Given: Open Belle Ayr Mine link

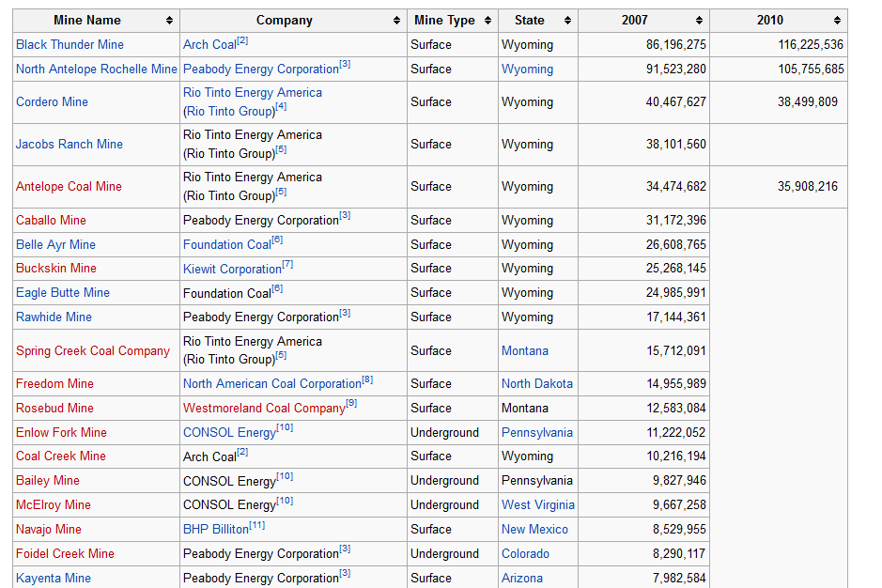Looking at the screenshot, I should coord(55,245).
